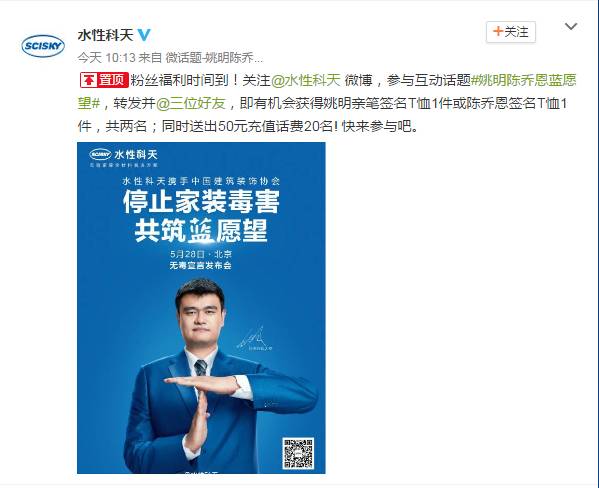The height and width of the screenshot is (488, 599).
Task: Click the QR code on the poster
Action: click(298, 454)
